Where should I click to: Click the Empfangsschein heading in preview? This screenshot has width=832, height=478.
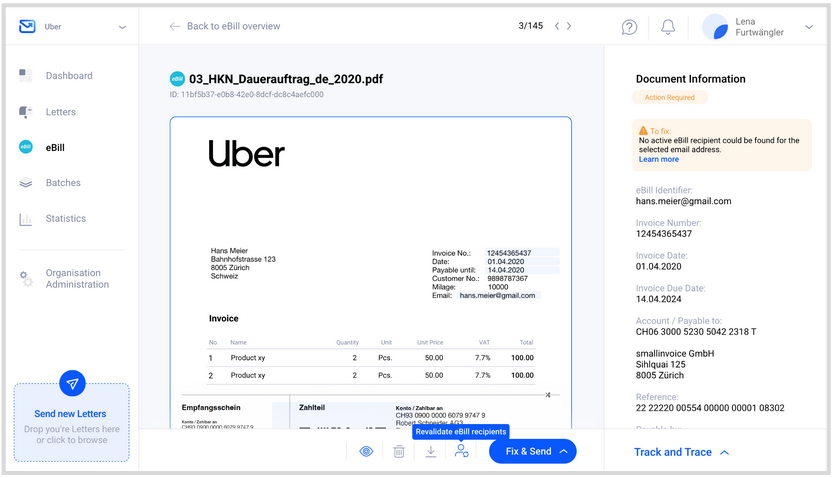[211, 407]
